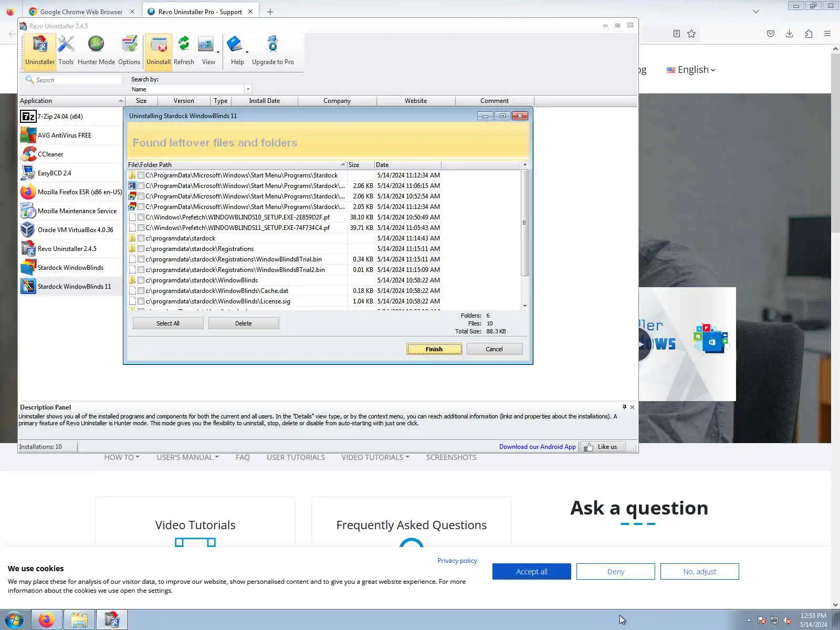Open the Firefox application menu
This screenshot has width=840, height=630.
[x=827, y=34]
